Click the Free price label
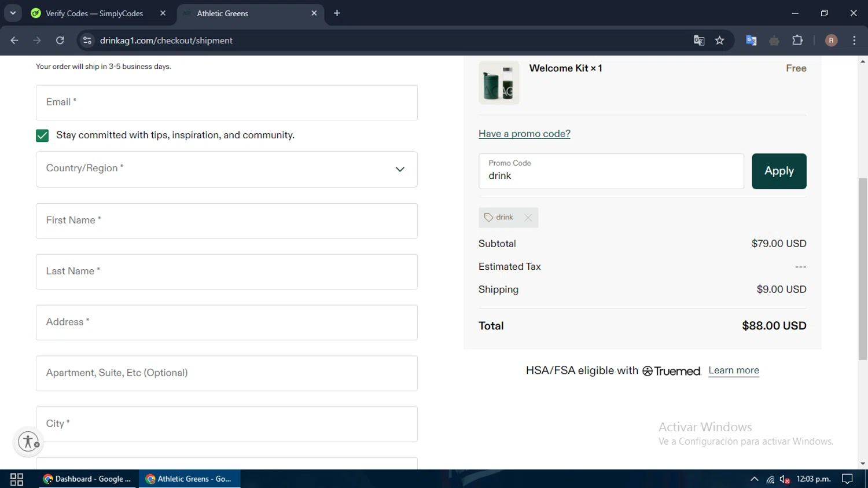This screenshot has height=488, width=868. click(796, 68)
